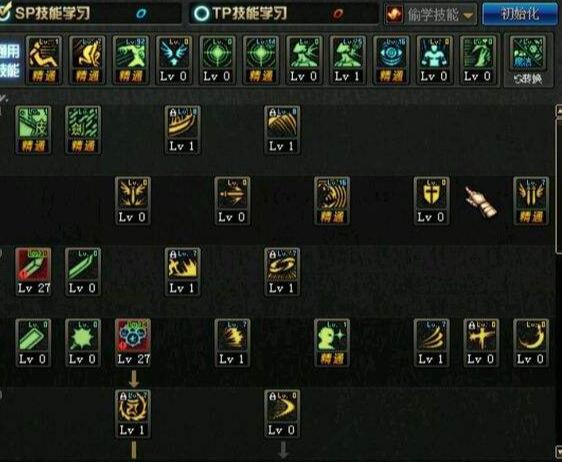
Task: Click the golden spinning ring skill icon
Action: click(x=282, y=271)
